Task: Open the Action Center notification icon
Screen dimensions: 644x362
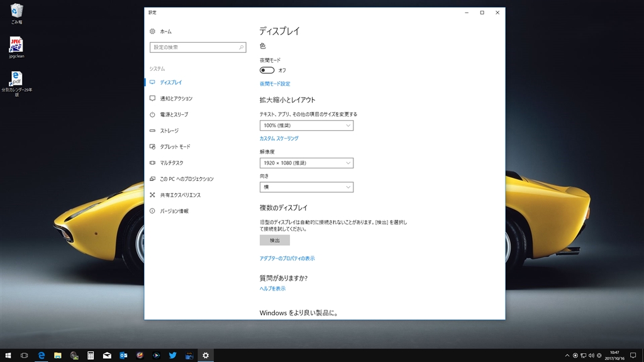Action: (x=633, y=356)
